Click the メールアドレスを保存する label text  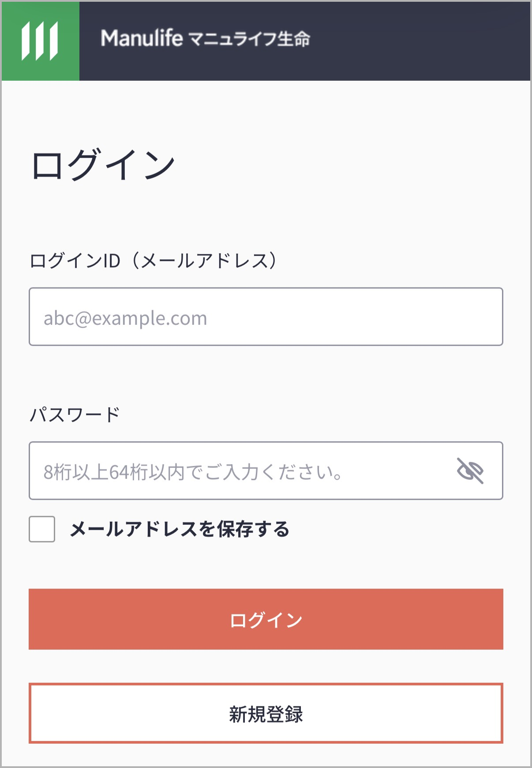180,529
